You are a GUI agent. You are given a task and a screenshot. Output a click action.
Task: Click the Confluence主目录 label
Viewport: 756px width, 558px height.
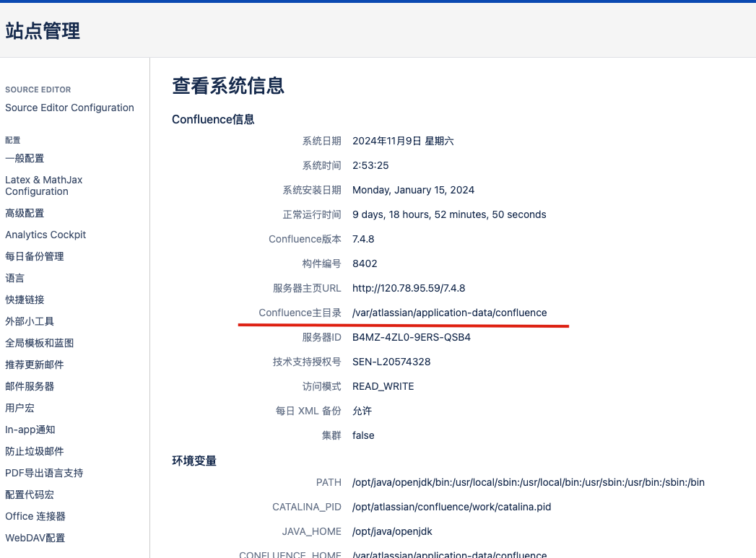click(x=300, y=313)
